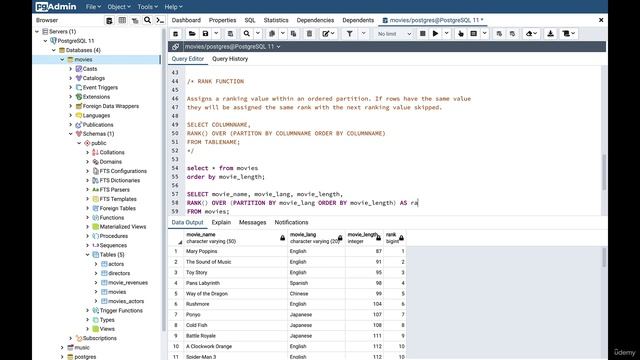
Task: Switch to the Statistics tab
Action: point(276,20)
